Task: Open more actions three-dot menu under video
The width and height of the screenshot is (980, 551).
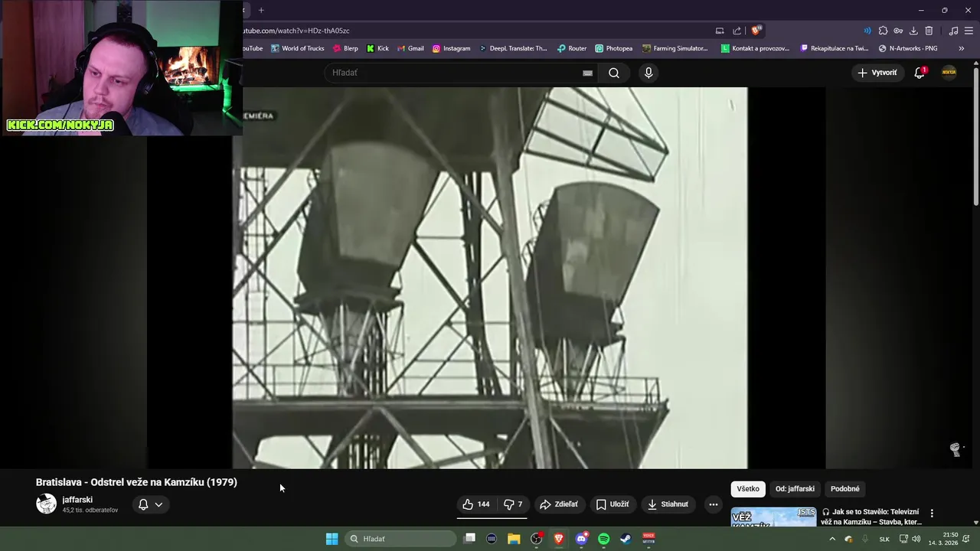Action: (x=713, y=504)
